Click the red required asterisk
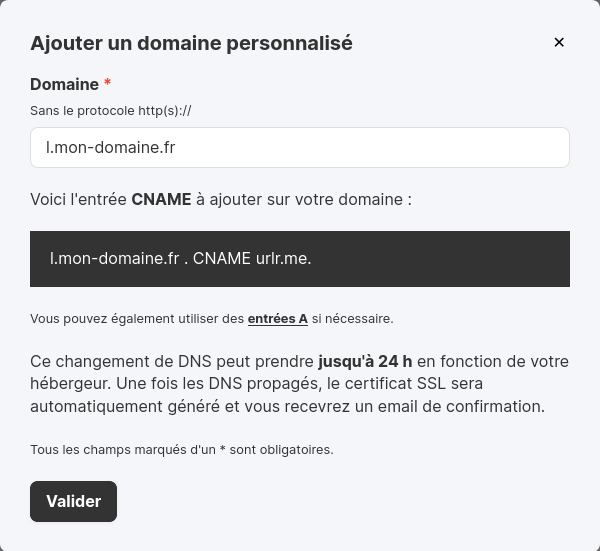 pos(108,82)
